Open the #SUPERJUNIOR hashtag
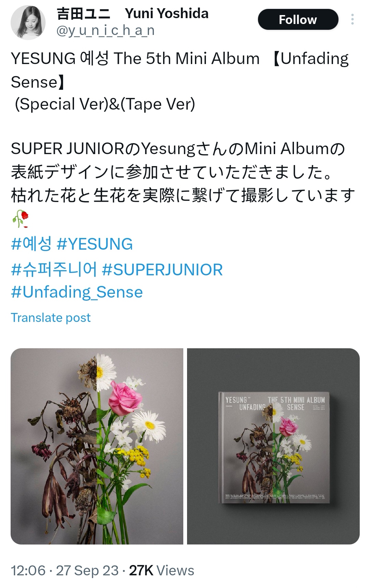 pyautogui.click(x=162, y=270)
